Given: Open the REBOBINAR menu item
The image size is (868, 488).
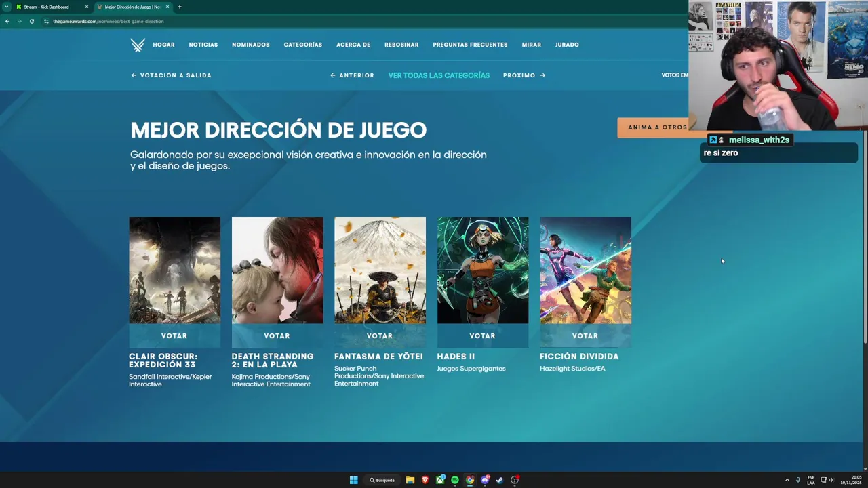Looking at the screenshot, I should point(401,45).
